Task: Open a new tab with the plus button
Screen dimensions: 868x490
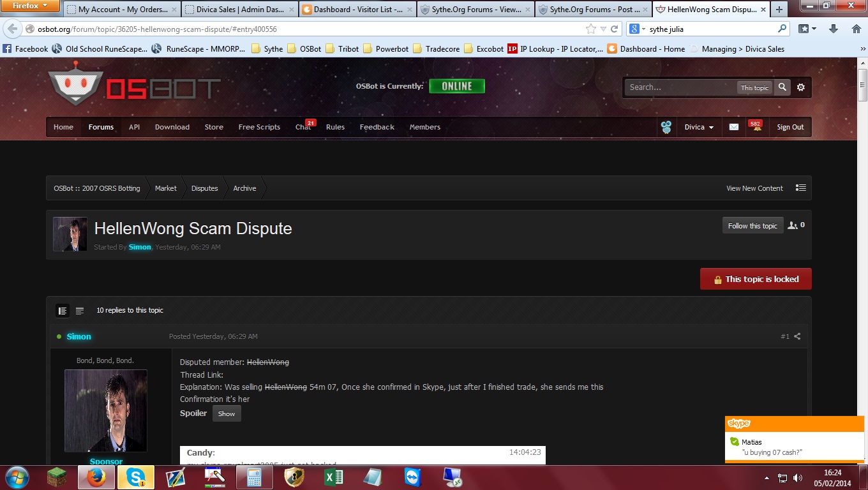Action: pos(779,10)
